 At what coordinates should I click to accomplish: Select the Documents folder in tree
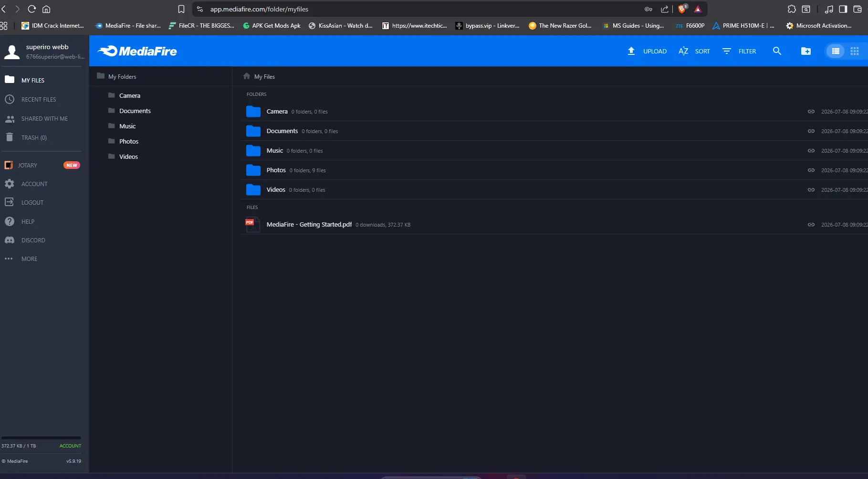pos(135,111)
